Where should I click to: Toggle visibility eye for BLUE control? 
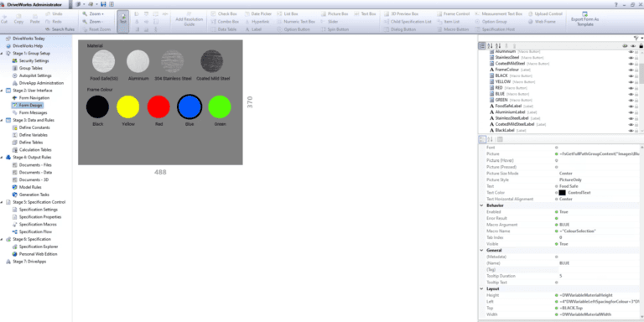point(631,94)
